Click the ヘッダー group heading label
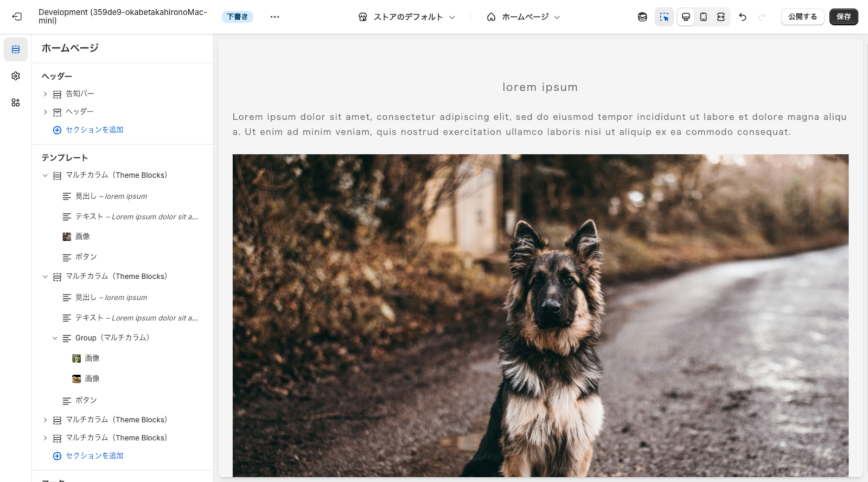Image resolution: width=868 pixels, height=482 pixels. coord(56,76)
